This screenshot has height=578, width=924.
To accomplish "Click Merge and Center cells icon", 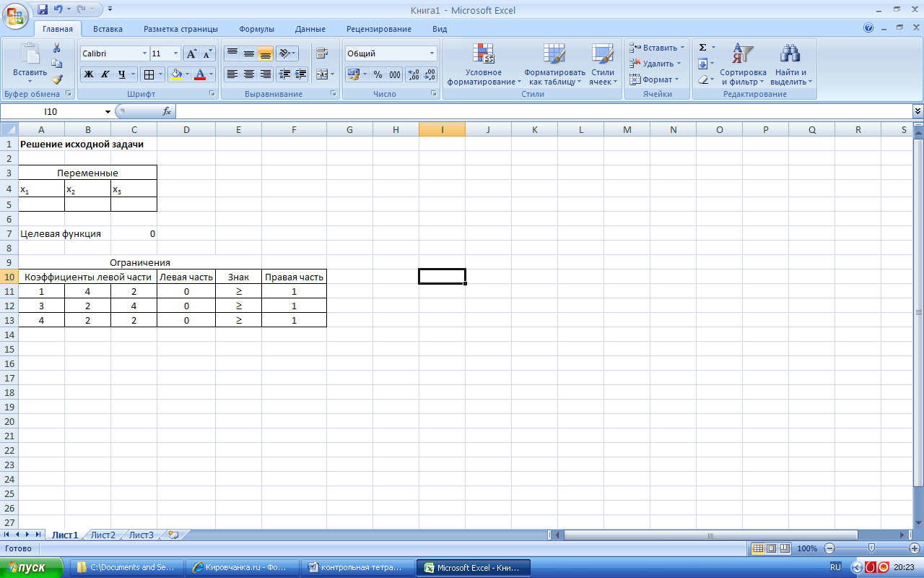I will point(321,74).
